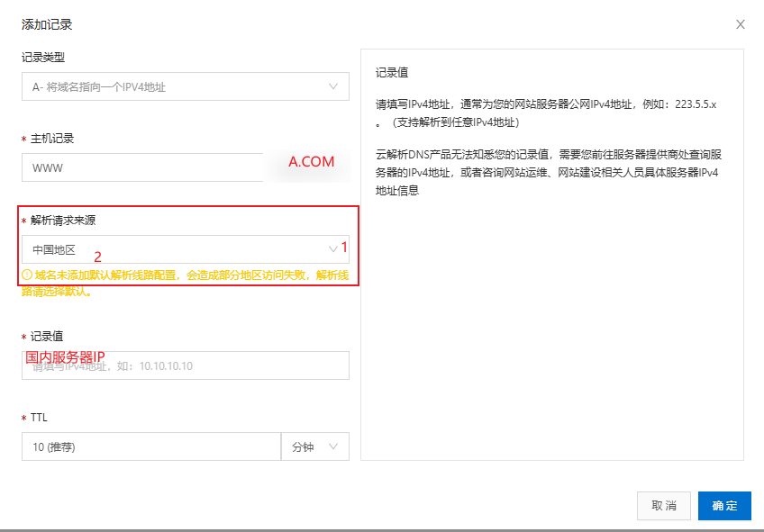Click the 解析请求来源 field label
Image resolution: width=764 pixels, height=532 pixels.
pos(63,221)
